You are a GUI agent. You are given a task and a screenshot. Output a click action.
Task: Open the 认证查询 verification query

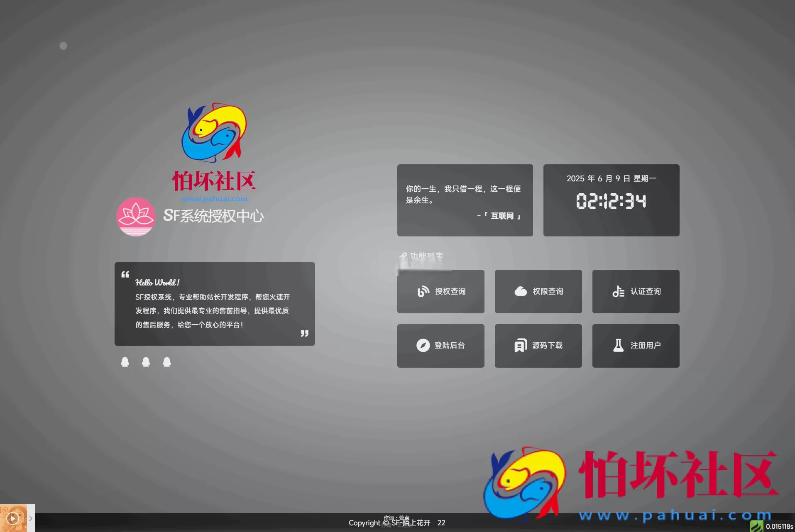(636, 291)
